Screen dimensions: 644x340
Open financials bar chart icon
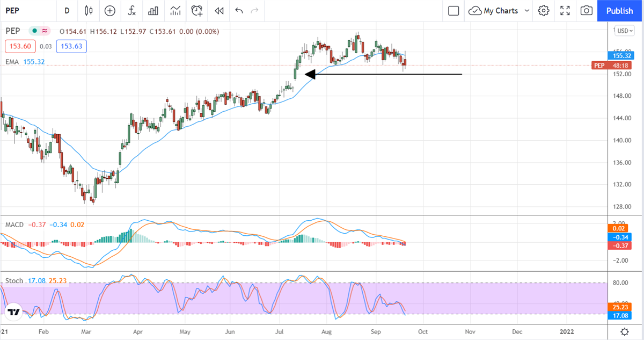pyautogui.click(x=153, y=11)
